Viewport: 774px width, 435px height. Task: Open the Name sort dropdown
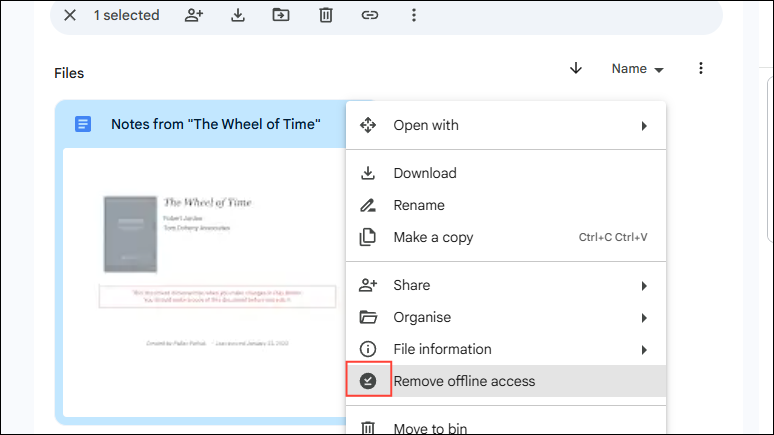click(x=638, y=69)
